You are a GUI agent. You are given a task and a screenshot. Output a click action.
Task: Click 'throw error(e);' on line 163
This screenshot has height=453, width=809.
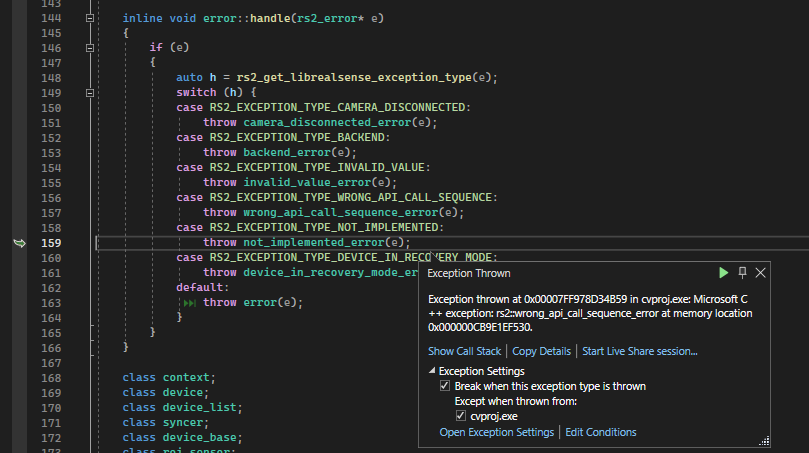(253, 302)
